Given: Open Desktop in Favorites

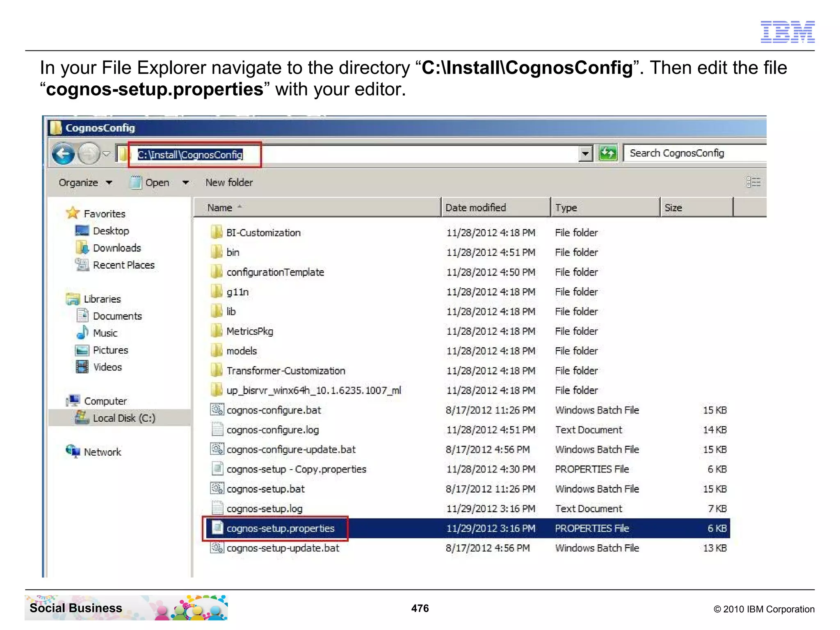Looking at the screenshot, I should [x=111, y=231].
